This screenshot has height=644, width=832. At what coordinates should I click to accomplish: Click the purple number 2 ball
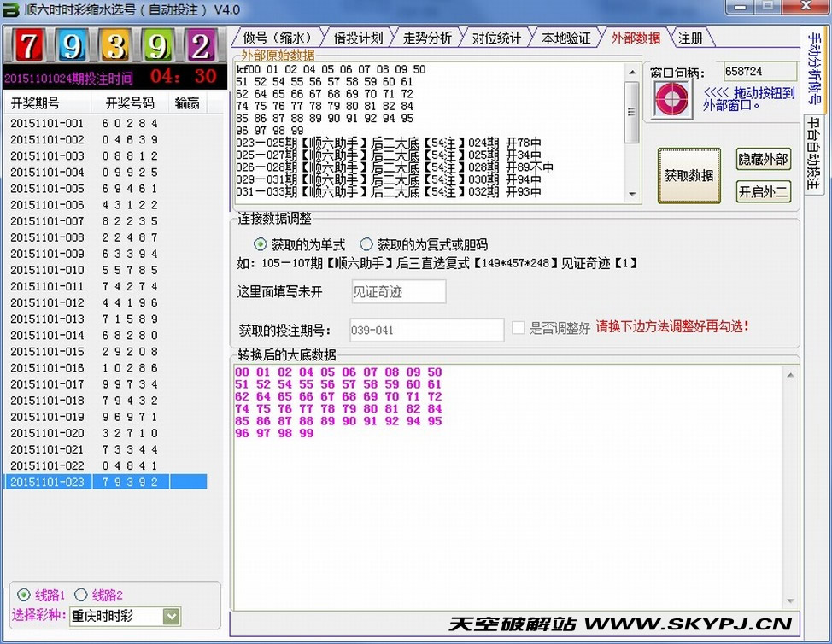click(x=202, y=46)
